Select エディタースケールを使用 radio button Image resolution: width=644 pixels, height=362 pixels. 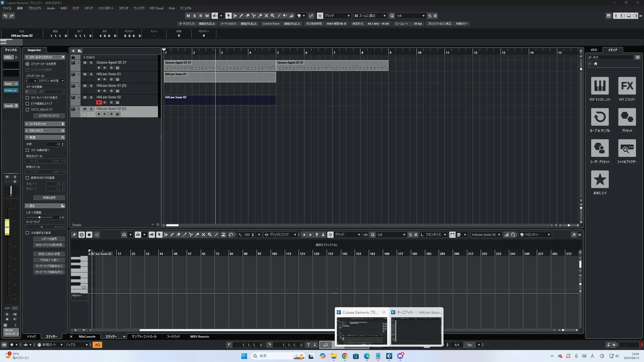(x=27, y=64)
